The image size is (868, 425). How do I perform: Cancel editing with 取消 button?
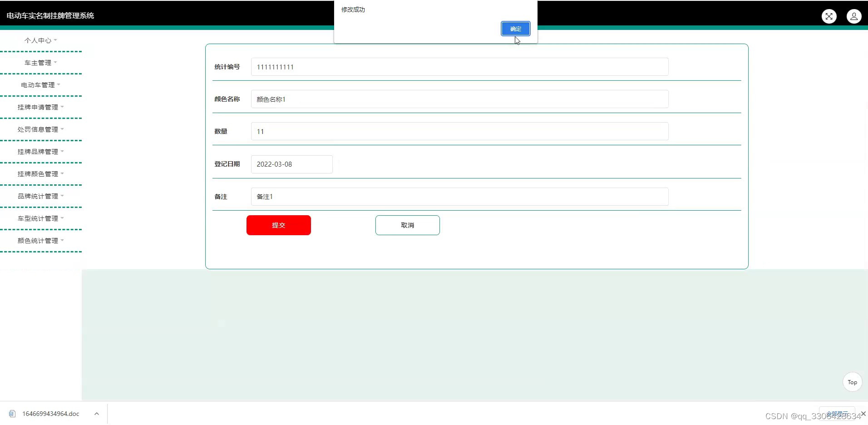[x=408, y=225]
